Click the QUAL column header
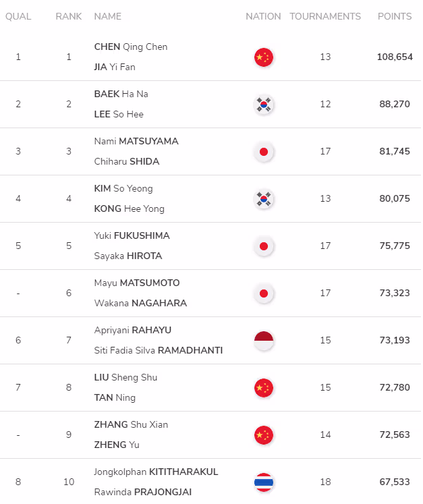Viewport: 423px width, 504px height. [x=18, y=16]
